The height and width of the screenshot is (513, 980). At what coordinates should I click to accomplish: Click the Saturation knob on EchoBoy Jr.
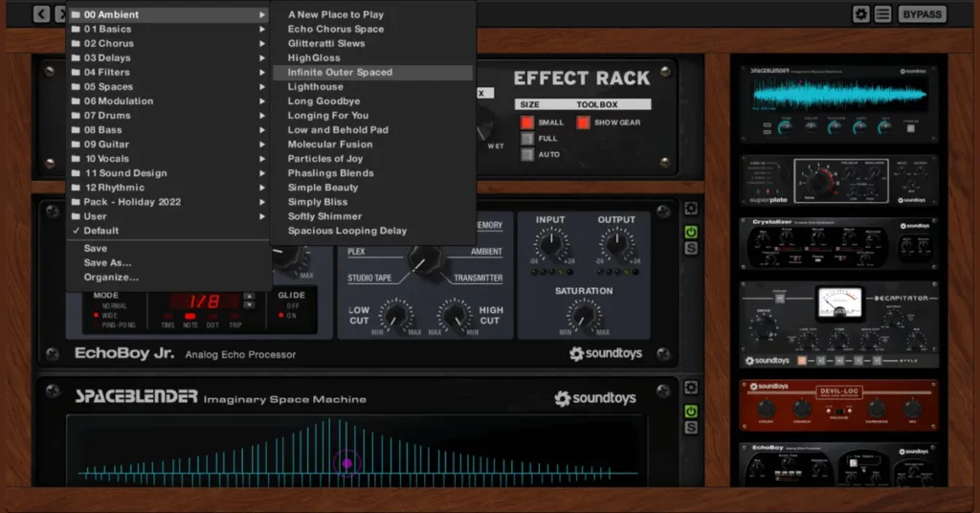pyautogui.click(x=583, y=315)
